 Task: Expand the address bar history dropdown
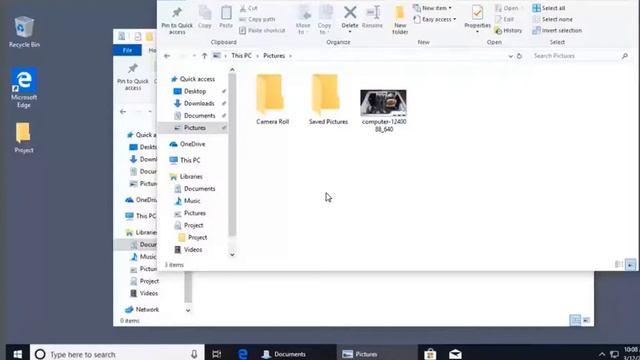[x=510, y=56]
